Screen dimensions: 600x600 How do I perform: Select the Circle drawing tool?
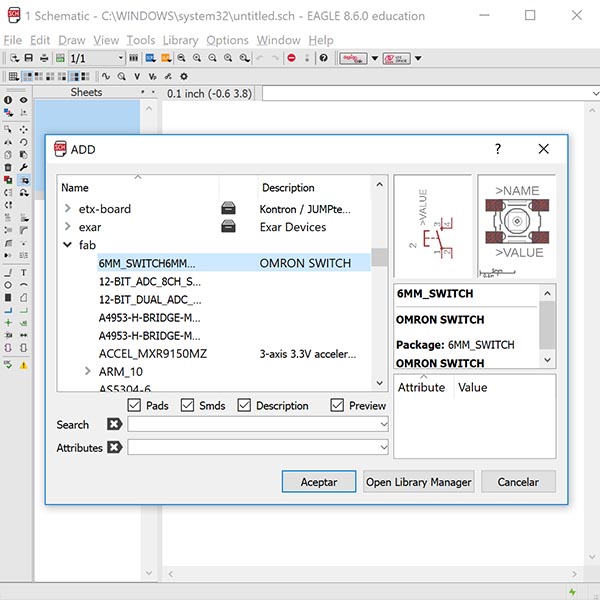(8, 285)
